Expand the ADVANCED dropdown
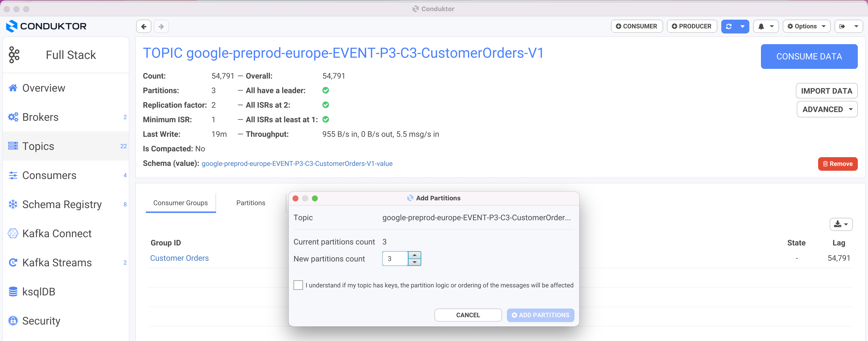This screenshot has width=868, height=341. (x=827, y=109)
